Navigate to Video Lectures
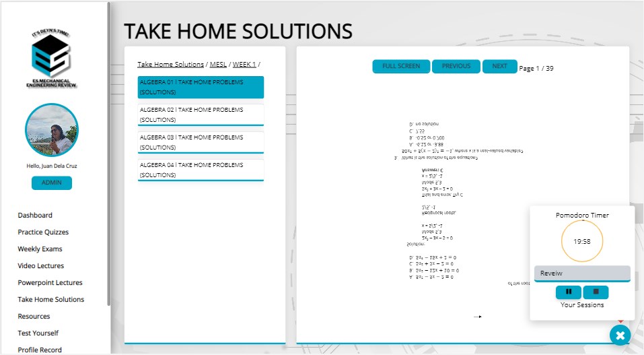 [40, 265]
